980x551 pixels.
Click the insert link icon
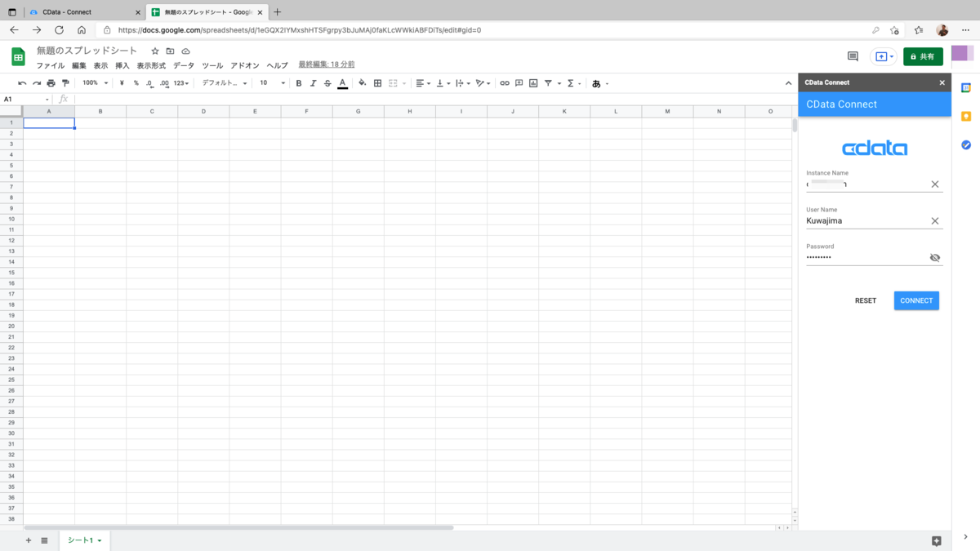click(505, 83)
